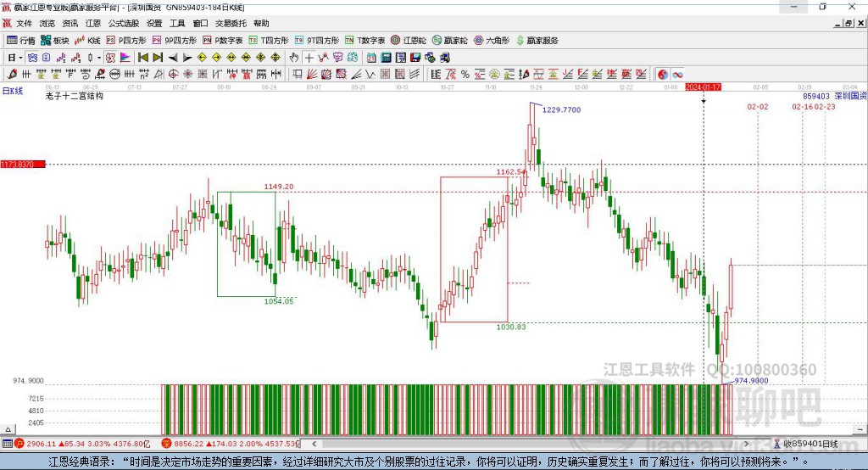Image resolution: width=868 pixels, height=470 pixels.
Task: Toggle the crosshair cursor tool
Action: click(x=309, y=58)
